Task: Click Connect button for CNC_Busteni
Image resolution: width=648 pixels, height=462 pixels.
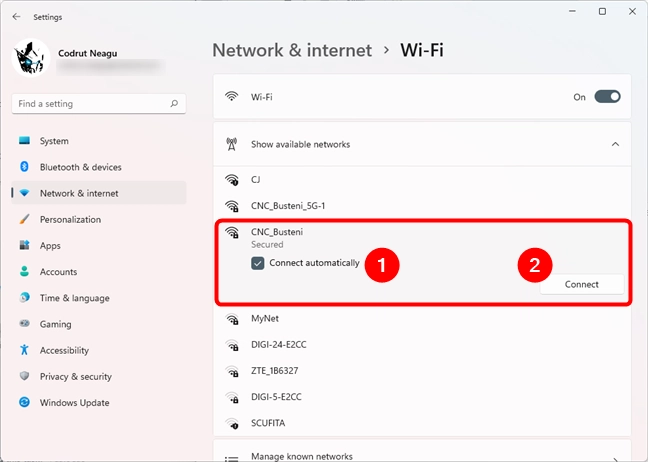Action: (x=581, y=284)
